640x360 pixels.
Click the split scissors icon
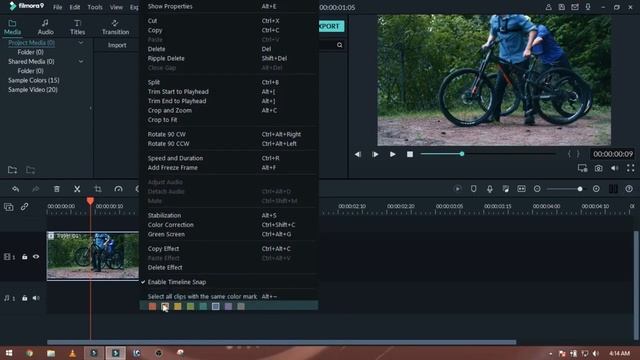pyautogui.click(x=77, y=189)
